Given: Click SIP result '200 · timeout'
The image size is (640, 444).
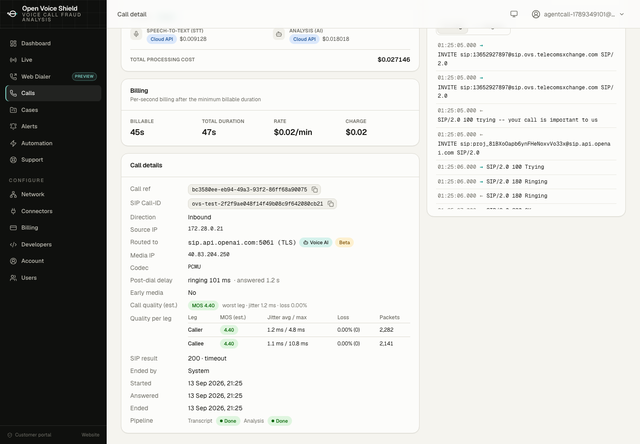Looking at the screenshot, I should (207, 358).
